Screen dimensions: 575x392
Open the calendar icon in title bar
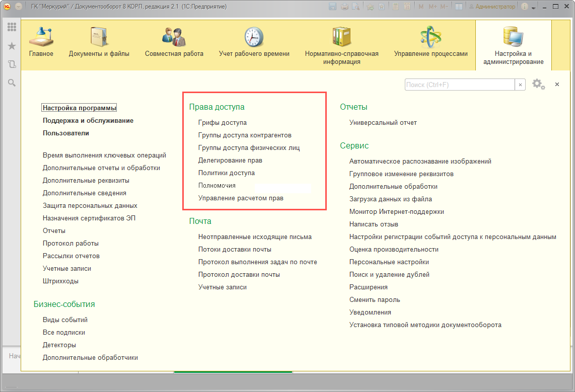click(x=406, y=7)
